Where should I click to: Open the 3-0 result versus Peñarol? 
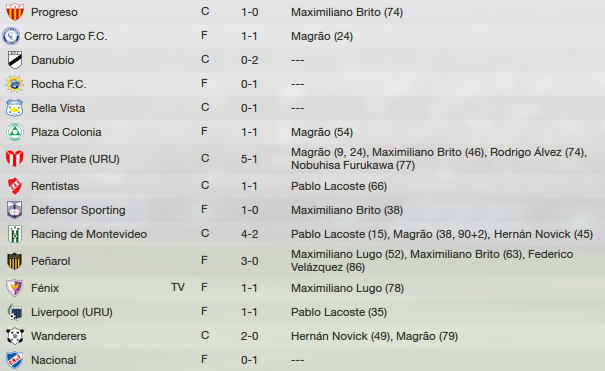[249, 261]
